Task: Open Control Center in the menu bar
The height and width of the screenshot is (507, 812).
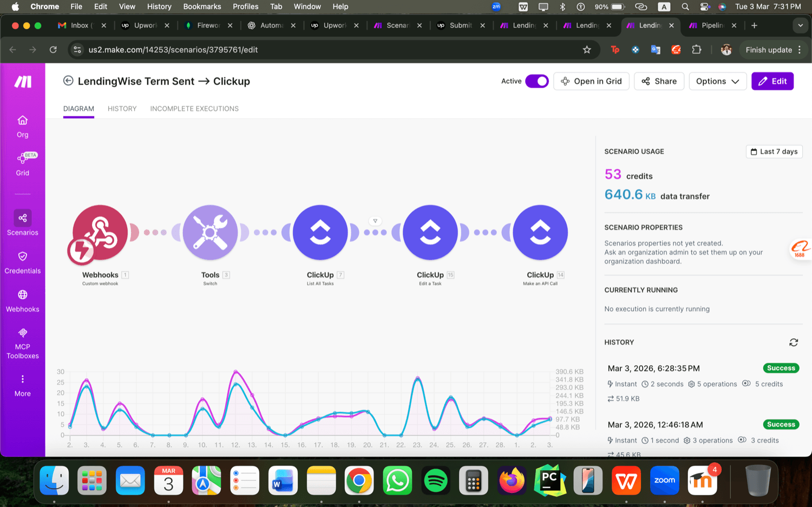Action: click(x=704, y=6)
